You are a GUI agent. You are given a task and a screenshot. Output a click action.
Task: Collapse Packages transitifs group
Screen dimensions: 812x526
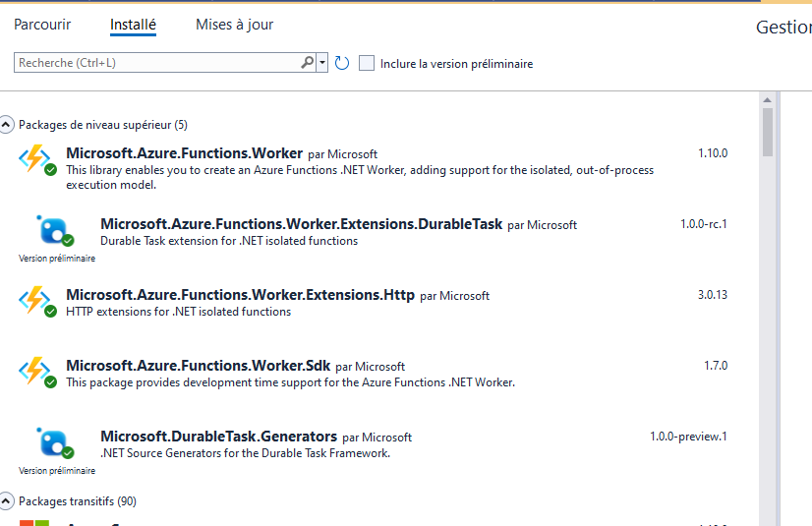point(6,501)
